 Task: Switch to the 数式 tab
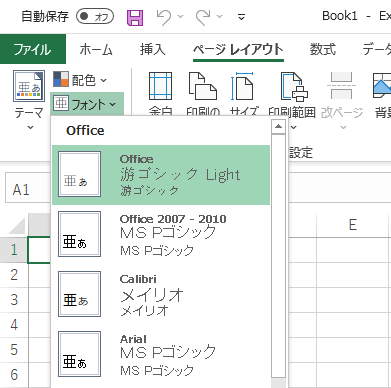pyautogui.click(x=323, y=49)
